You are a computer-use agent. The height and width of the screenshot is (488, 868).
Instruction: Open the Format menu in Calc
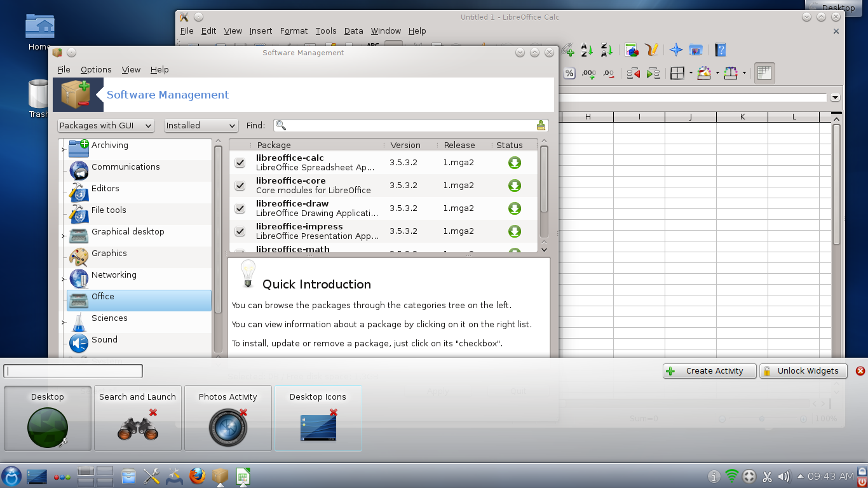point(294,31)
